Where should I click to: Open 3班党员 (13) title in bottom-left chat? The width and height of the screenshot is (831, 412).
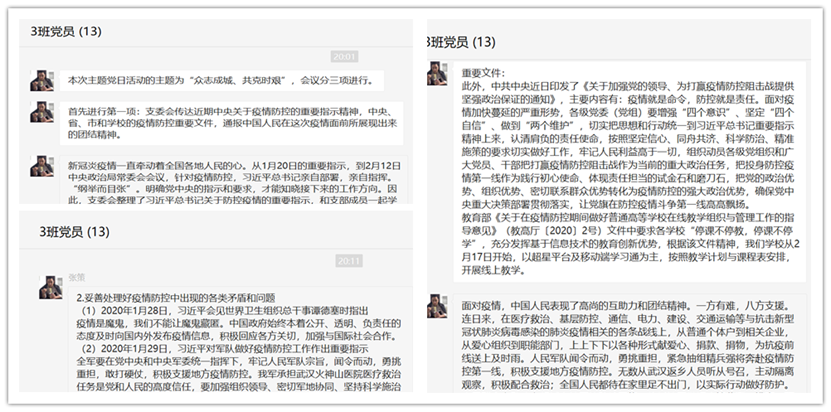[74, 232]
